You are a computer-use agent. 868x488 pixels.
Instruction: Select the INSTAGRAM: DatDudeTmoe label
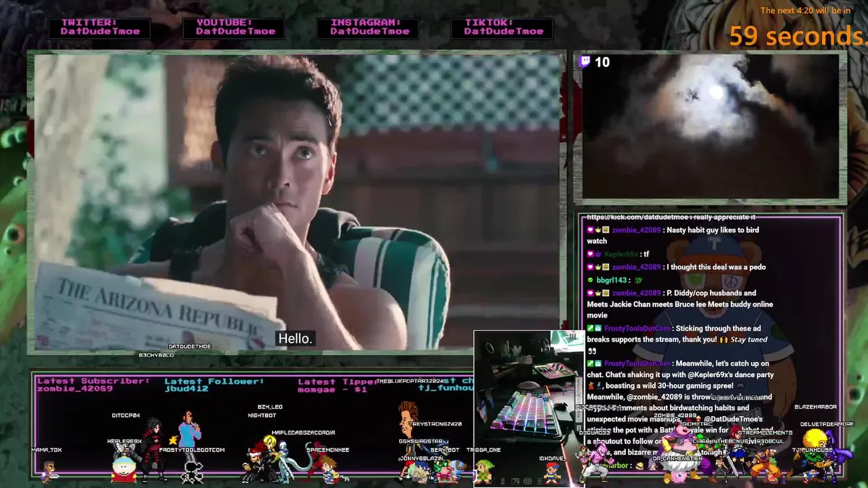368,27
